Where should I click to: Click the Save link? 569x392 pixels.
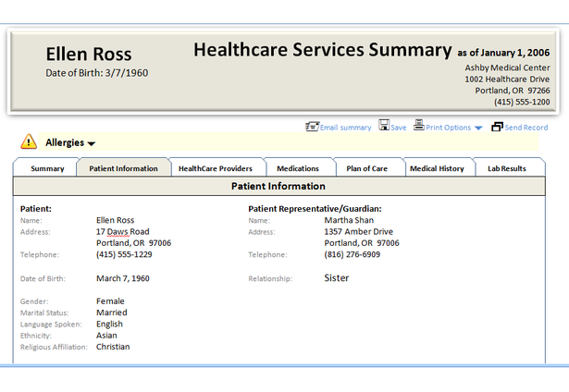(x=399, y=128)
